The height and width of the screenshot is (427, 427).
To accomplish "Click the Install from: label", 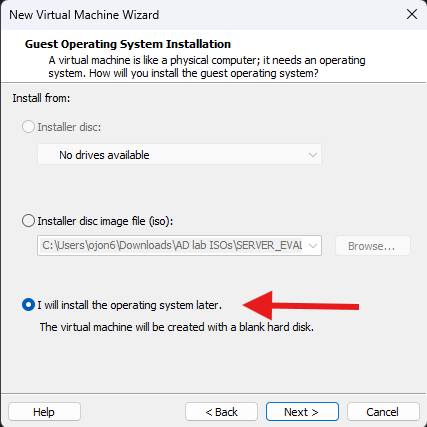I will (x=41, y=98).
